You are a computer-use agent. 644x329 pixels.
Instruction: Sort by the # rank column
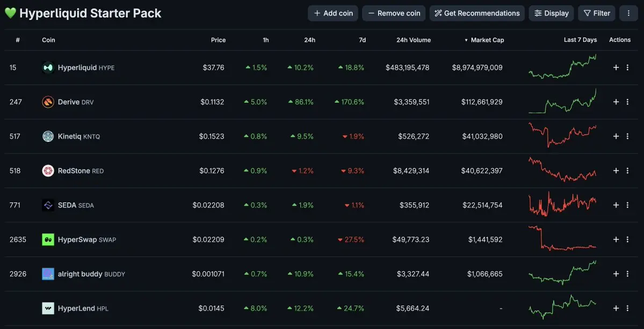point(18,40)
